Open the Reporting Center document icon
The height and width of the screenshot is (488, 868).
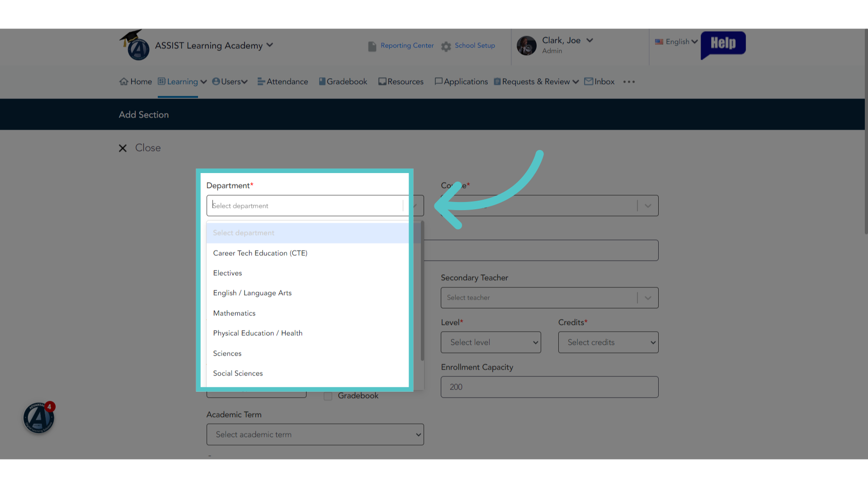[x=372, y=47]
